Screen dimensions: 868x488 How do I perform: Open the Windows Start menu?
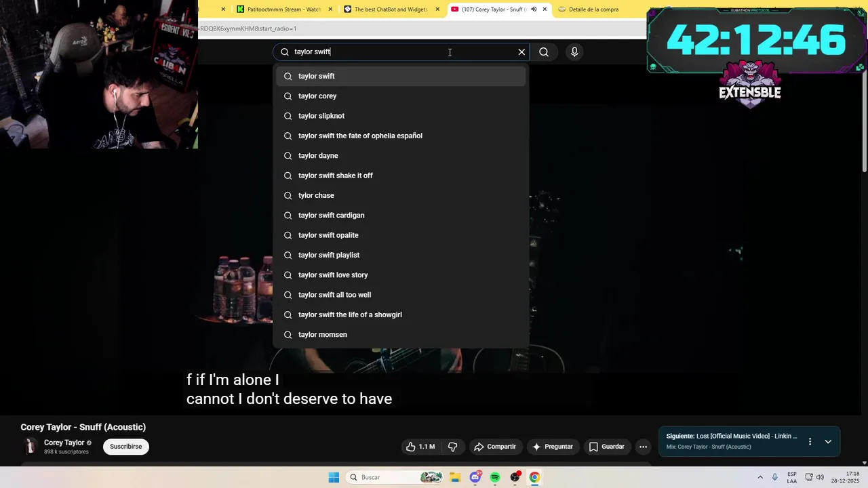pyautogui.click(x=334, y=477)
